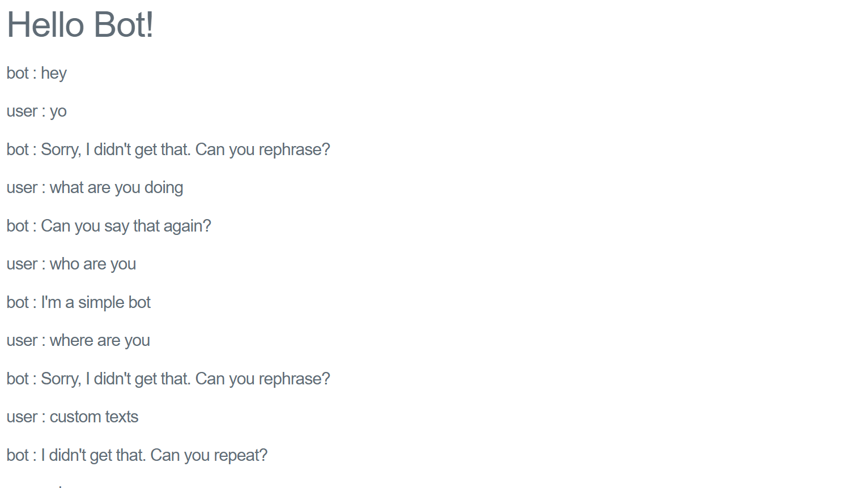
Task: Select the "user : yo" chat line
Action: pos(37,112)
